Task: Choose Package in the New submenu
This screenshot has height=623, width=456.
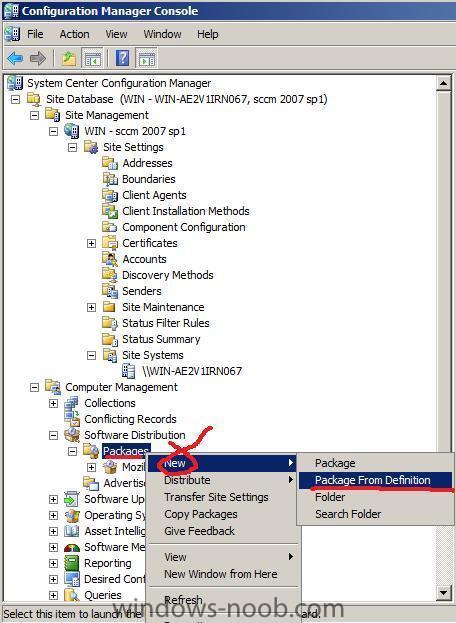Action: (x=375, y=463)
